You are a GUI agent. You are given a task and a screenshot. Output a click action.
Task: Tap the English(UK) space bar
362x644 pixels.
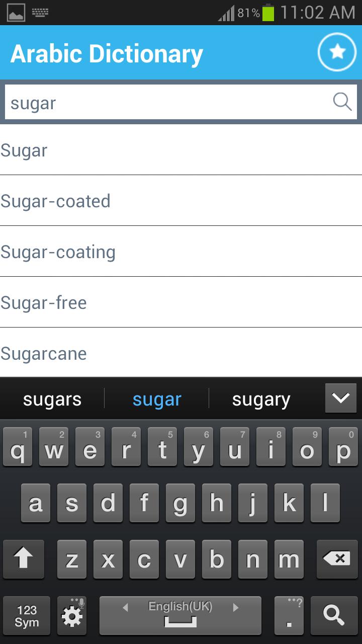coord(180,615)
